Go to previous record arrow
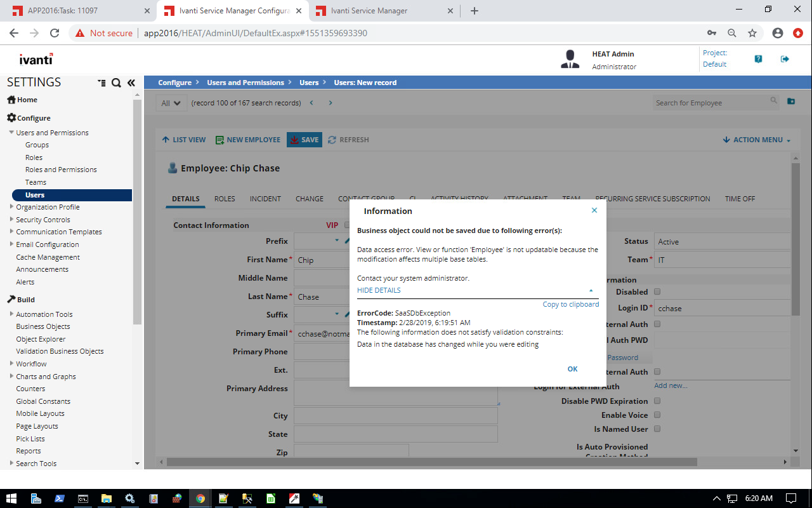Image resolution: width=812 pixels, height=508 pixels. coord(311,103)
